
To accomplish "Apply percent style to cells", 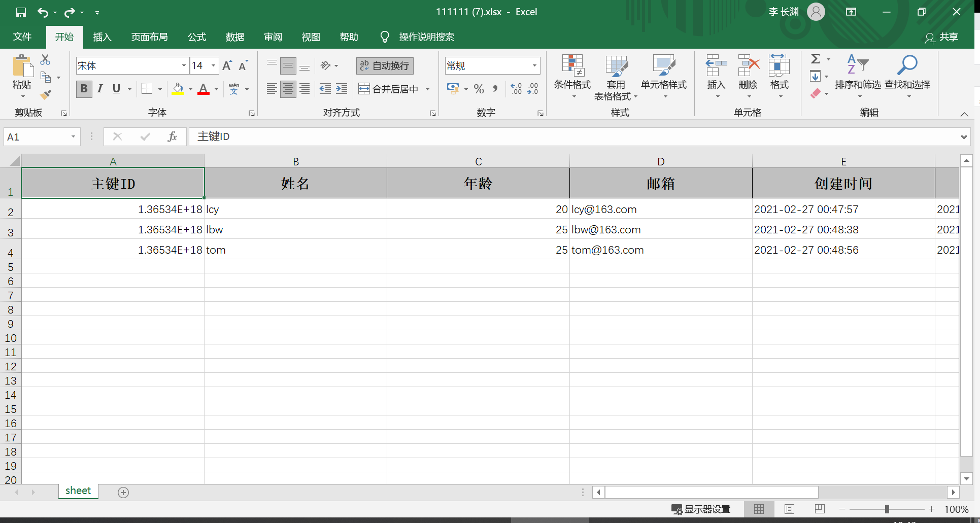I will pyautogui.click(x=479, y=89).
